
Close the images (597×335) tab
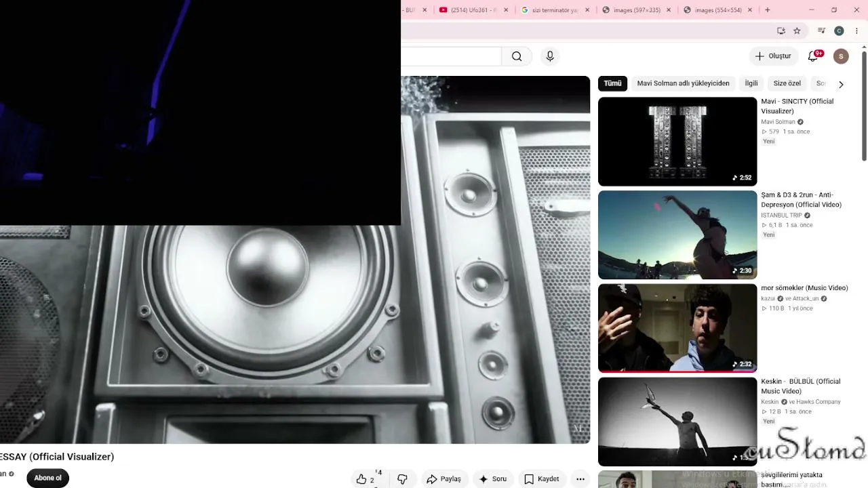point(669,10)
